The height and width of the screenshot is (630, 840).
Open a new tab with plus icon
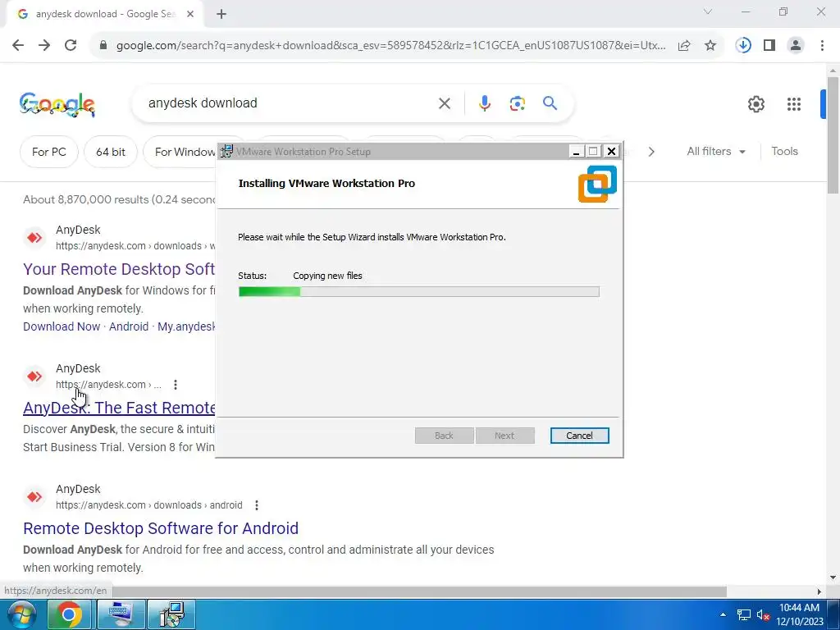[221, 15]
